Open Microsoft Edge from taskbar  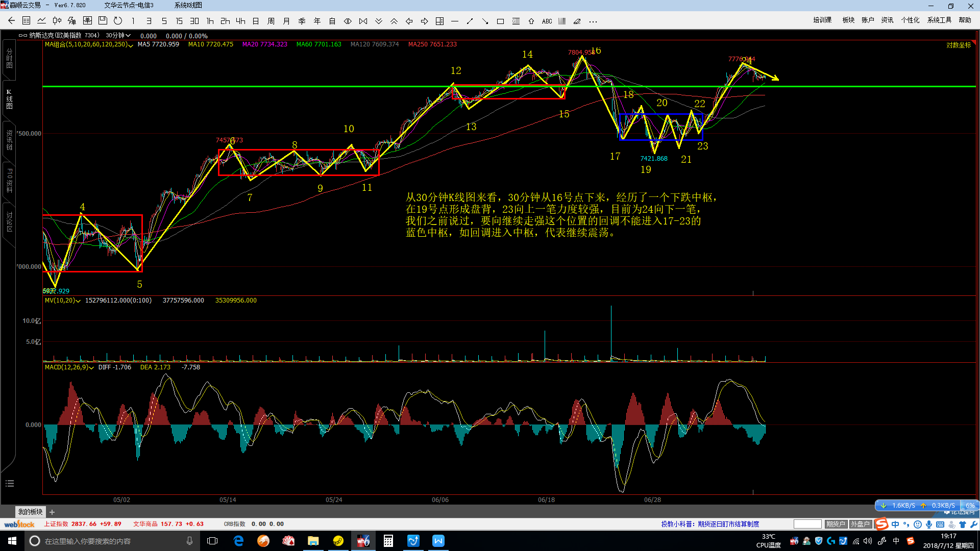coord(238,541)
